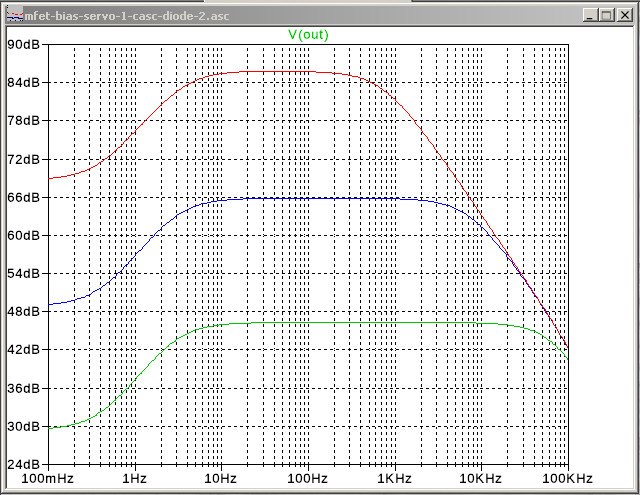Viewport: 640px width, 495px height.
Task: Click the 84dB axis label
Action: pos(23,82)
